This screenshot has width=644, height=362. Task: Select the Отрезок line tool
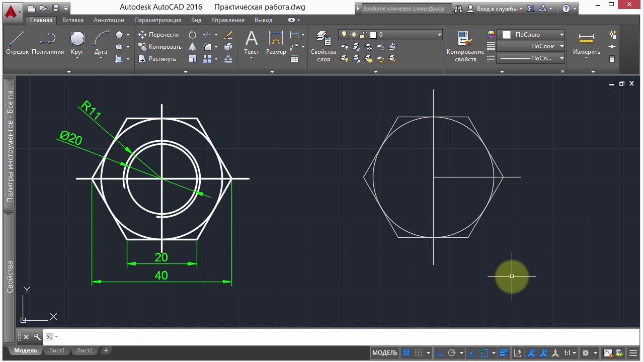pyautogui.click(x=17, y=43)
